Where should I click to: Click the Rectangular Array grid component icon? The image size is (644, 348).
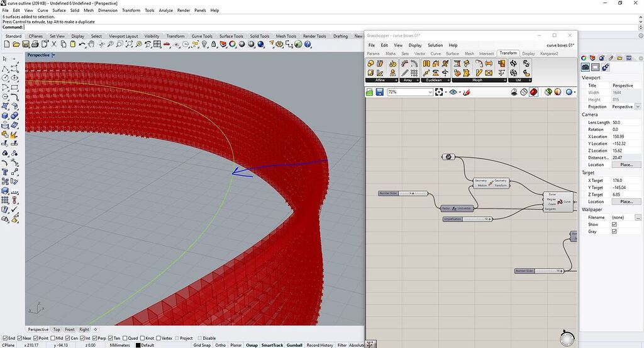414,73
